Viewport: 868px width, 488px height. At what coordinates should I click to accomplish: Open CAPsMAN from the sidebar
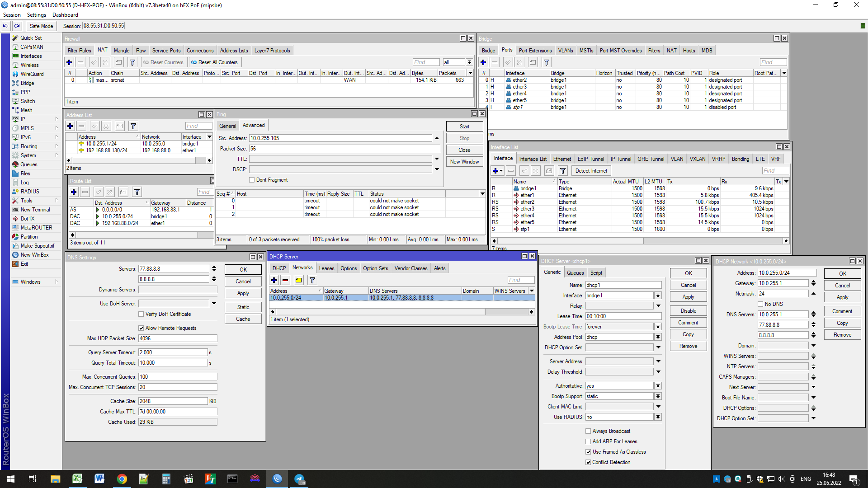[32, 47]
